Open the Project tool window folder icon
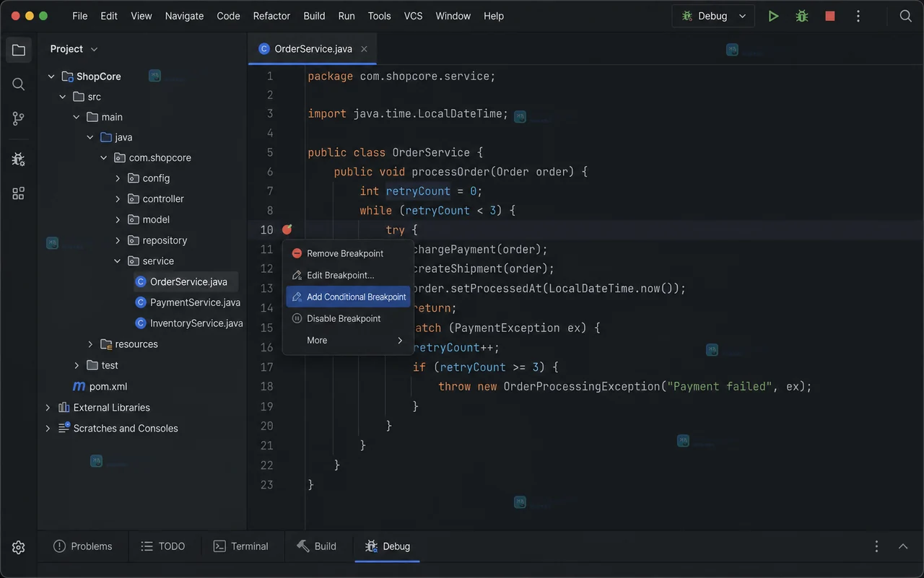924x578 pixels. click(x=19, y=50)
